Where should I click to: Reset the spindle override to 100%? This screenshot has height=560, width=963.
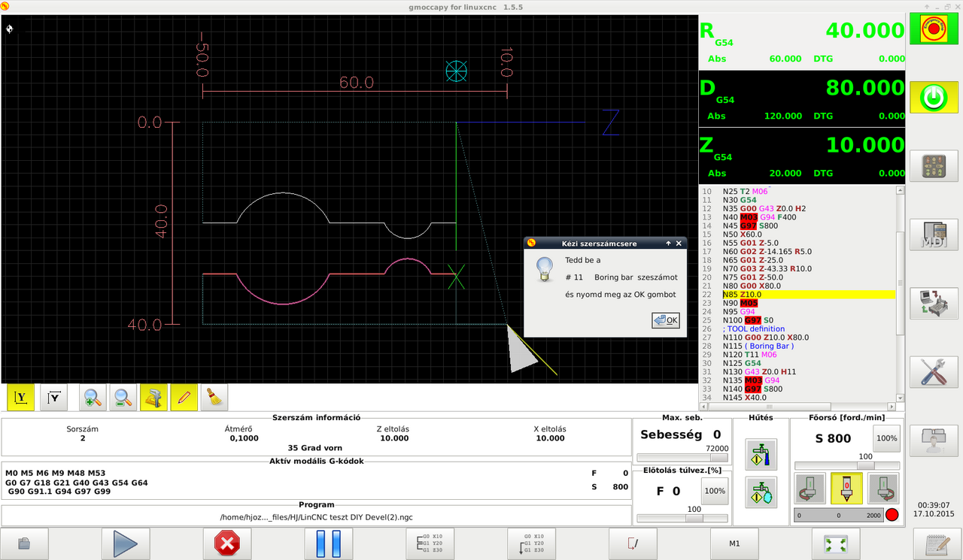[x=886, y=438]
